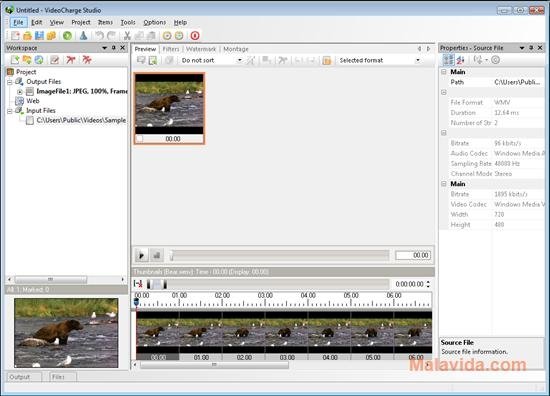The height and width of the screenshot is (396, 550).
Task: Click the orange icon beside Selected format
Action: pos(327,60)
